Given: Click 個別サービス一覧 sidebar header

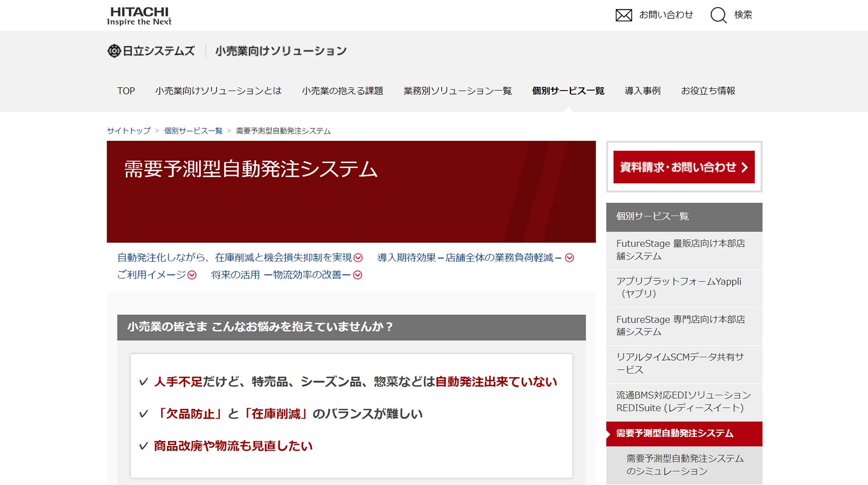Looking at the screenshot, I should coord(684,216).
